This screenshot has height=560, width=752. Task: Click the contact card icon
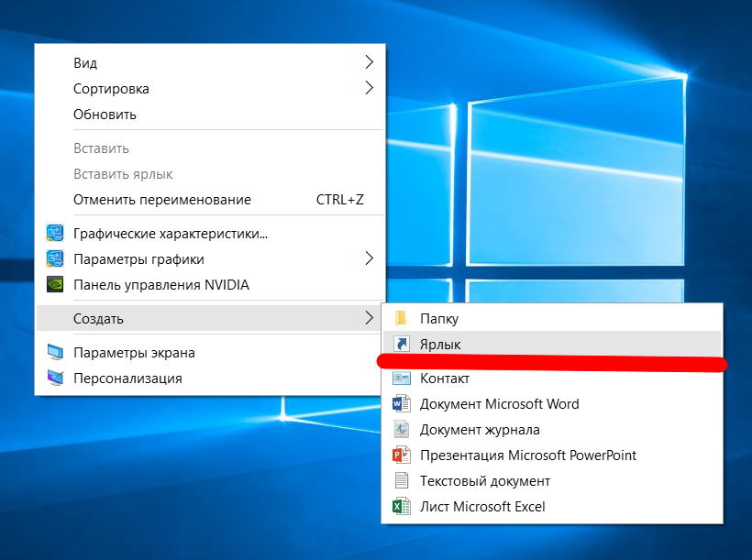(x=402, y=378)
